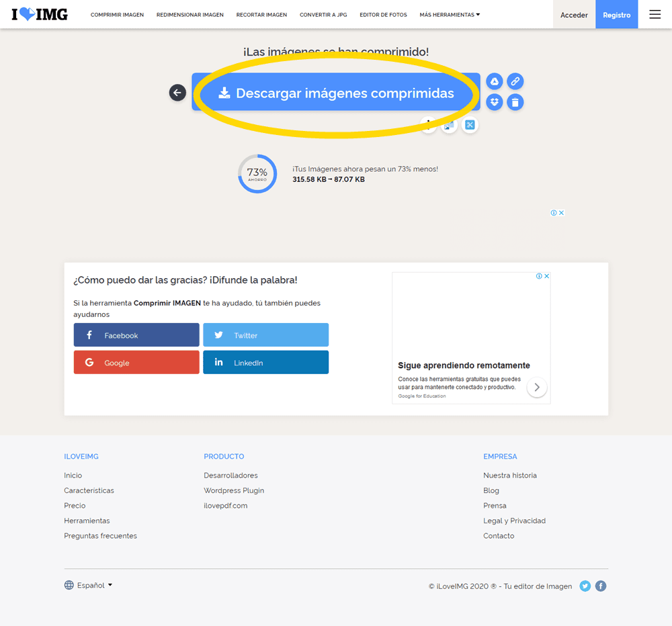The image size is (672, 626).
Task: Expand the Más Herramientas dropdown
Action: (450, 15)
